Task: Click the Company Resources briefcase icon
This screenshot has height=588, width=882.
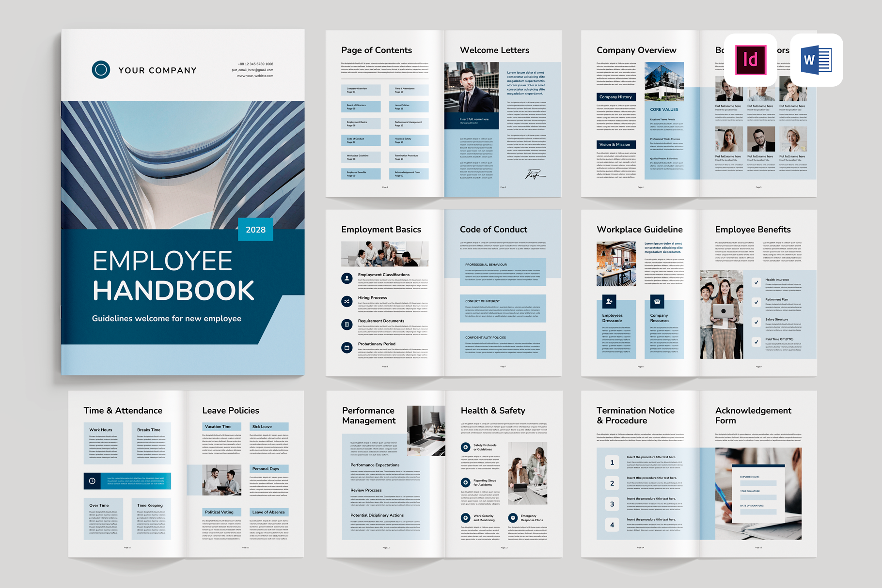Action: click(x=657, y=301)
